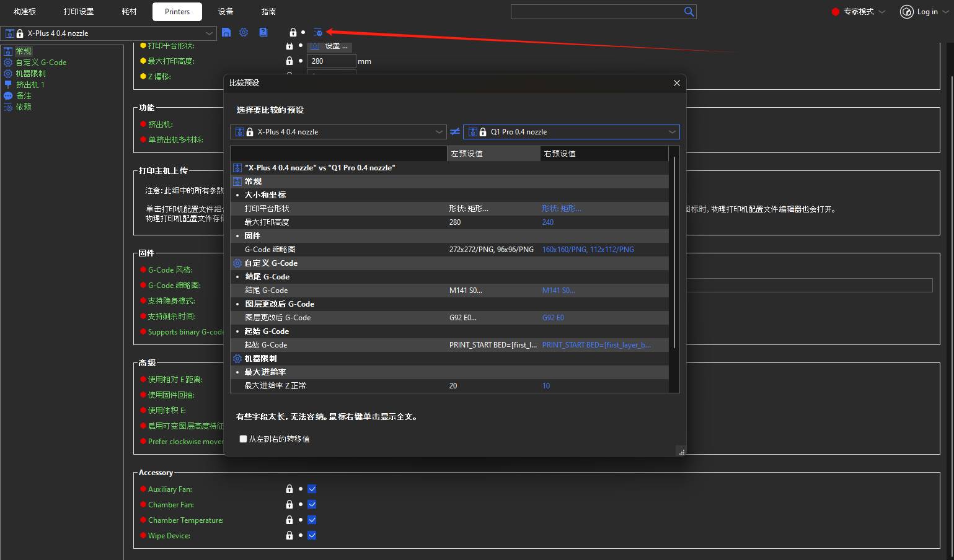Select 自定义 G-Code in the left sidebar
This screenshot has height=560, width=954.
41,63
